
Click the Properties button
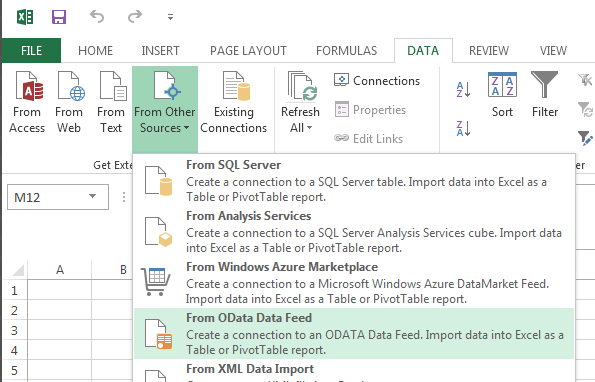pyautogui.click(x=370, y=110)
